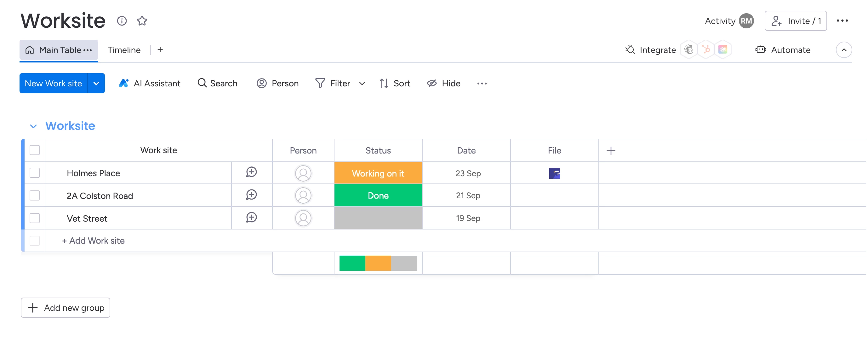Set empty status for Vet Street
Screen dimensions: 868x360
click(378, 218)
